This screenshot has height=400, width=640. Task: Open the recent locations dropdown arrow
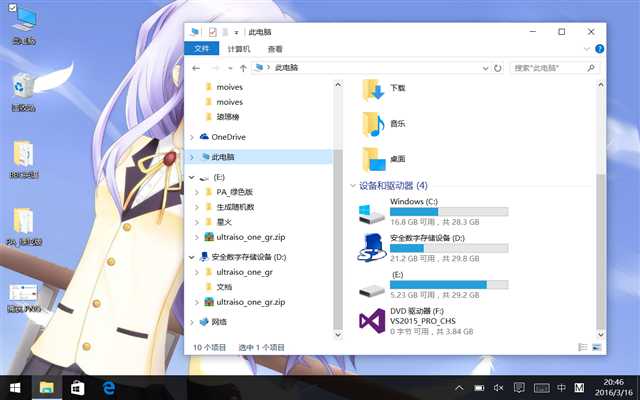tap(230, 68)
